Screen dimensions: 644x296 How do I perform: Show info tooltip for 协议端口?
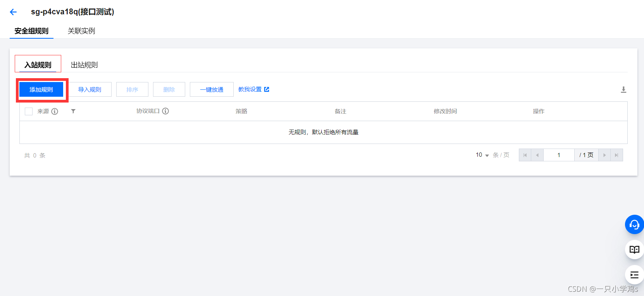point(165,111)
